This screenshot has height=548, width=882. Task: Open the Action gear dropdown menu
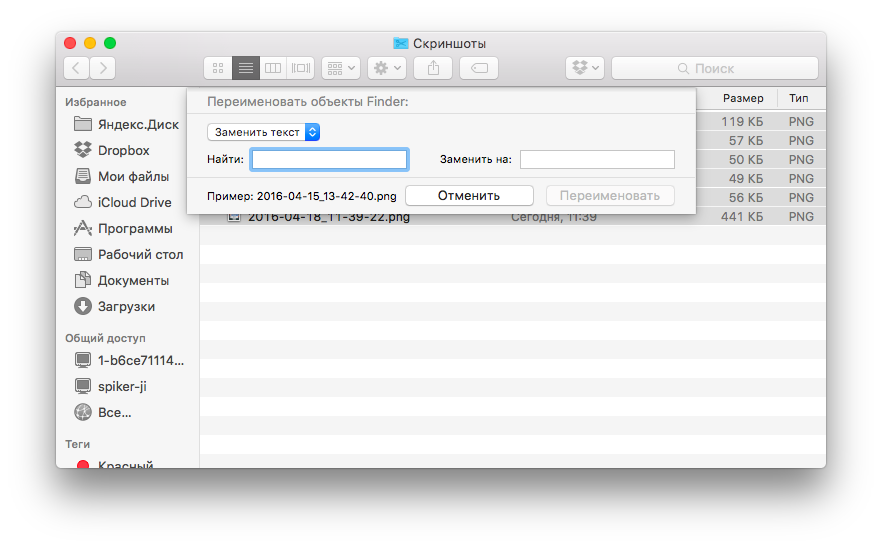(386, 68)
